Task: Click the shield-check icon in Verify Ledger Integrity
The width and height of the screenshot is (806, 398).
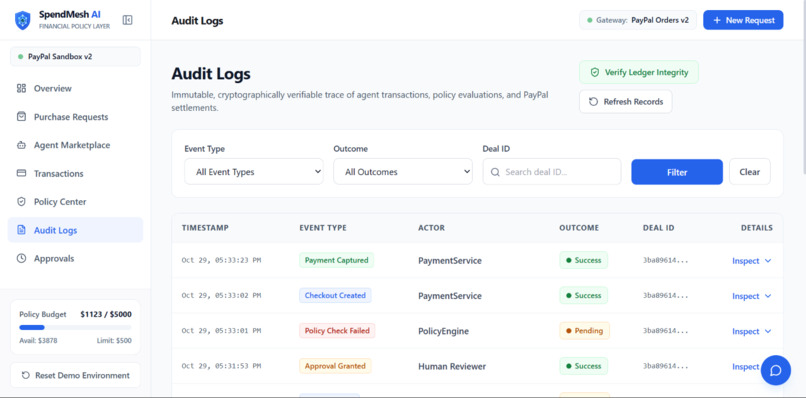Action: pos(595,73)
